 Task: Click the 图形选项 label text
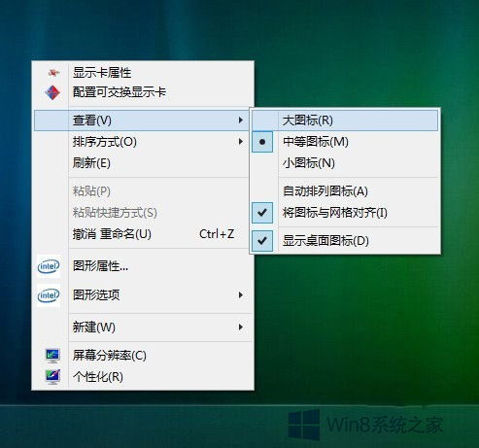(x=96, y=295)
